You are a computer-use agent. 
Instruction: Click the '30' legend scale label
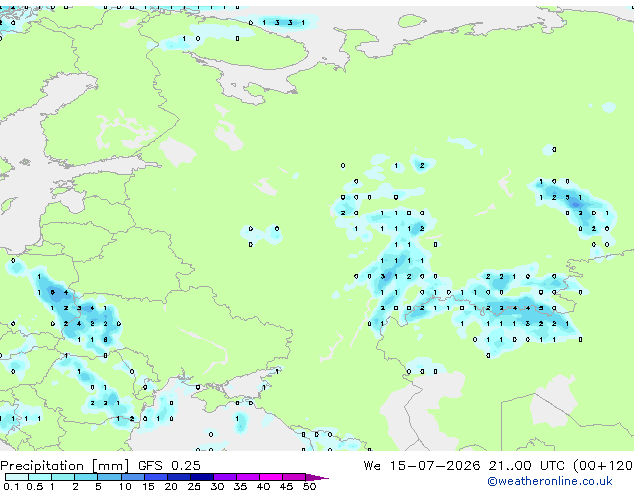[x=217, y=486]
